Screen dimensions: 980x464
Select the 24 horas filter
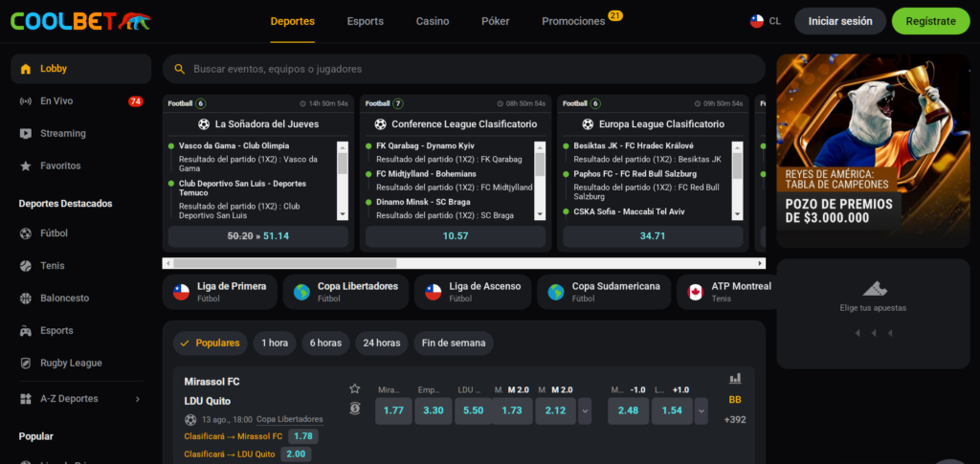[382, 342]
